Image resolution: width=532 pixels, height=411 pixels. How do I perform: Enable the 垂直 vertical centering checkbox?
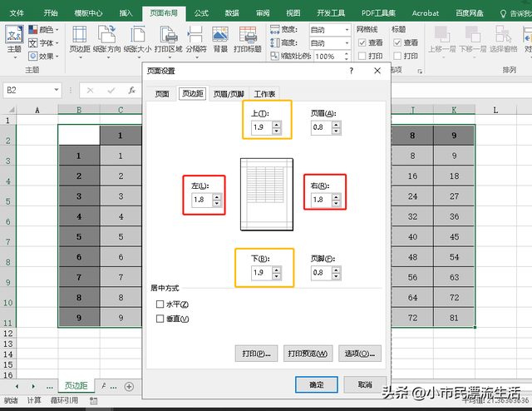point(160,319)
